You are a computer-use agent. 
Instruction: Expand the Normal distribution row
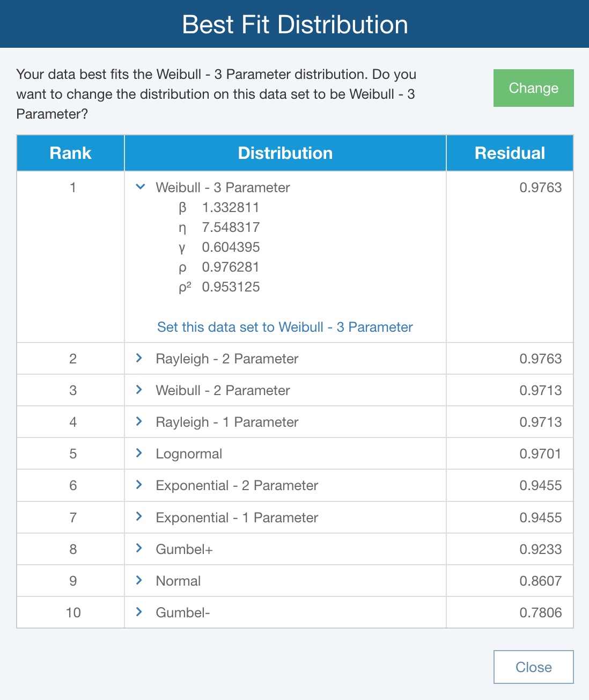point(139,580)
